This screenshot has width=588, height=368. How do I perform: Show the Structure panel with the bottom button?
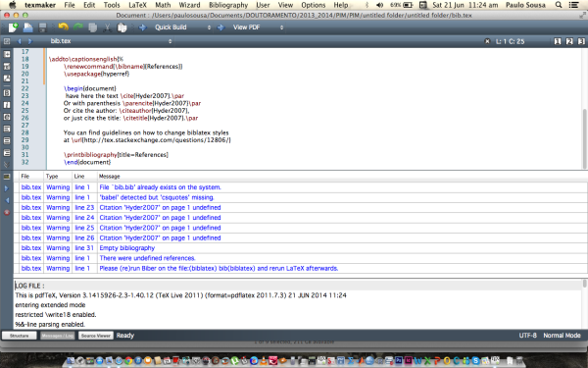click(x=20, y=336)
